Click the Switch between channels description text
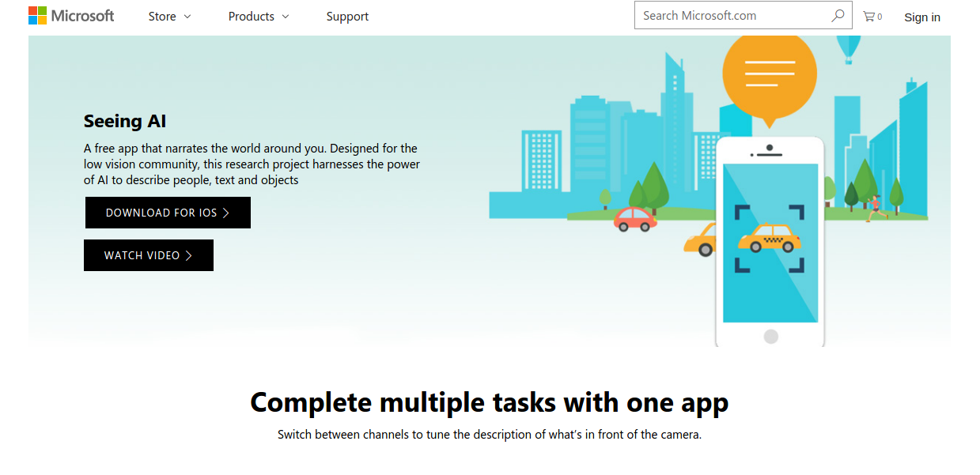Image resolution: width=980 pixels, height=475 pixels. (490, 435)
